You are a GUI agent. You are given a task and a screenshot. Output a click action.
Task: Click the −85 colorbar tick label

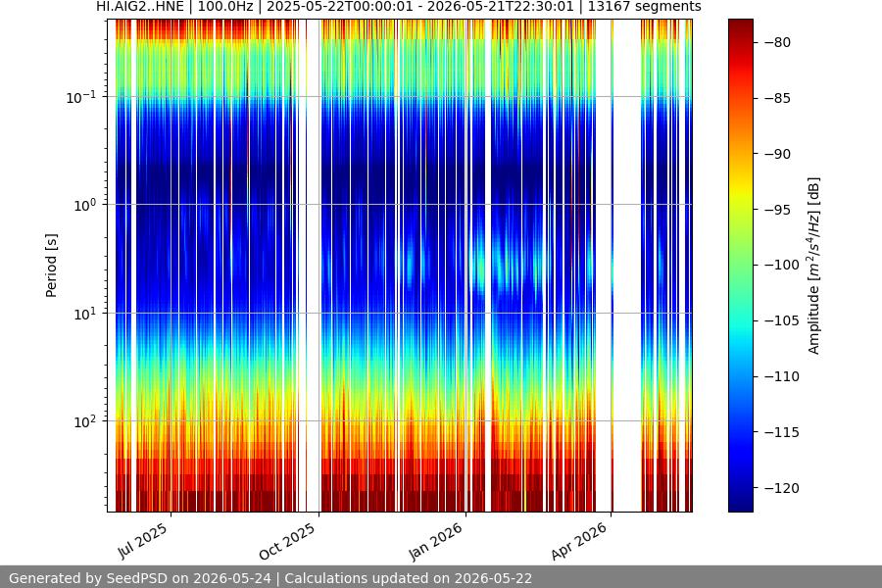(777, 98)
